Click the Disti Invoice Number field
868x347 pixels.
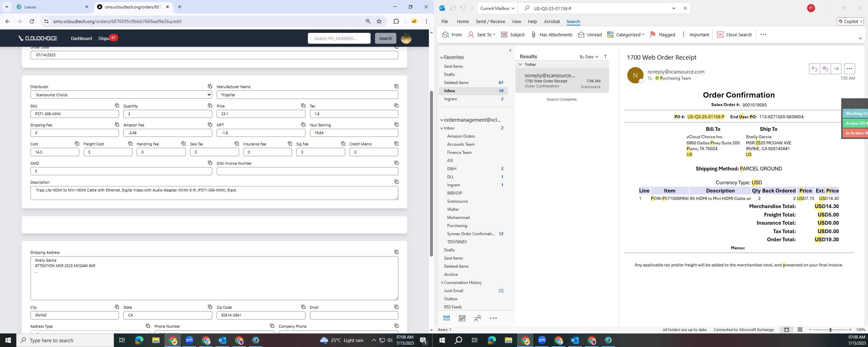(307, 171)
